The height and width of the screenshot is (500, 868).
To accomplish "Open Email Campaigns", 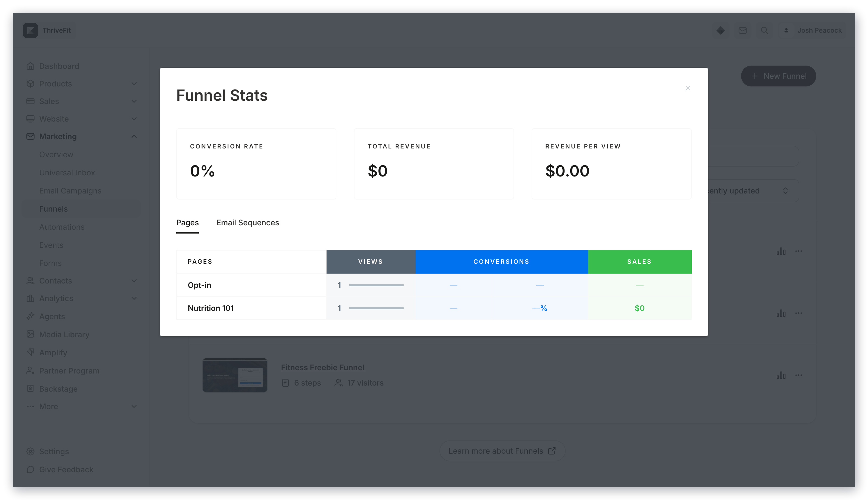I will [70, 191].
